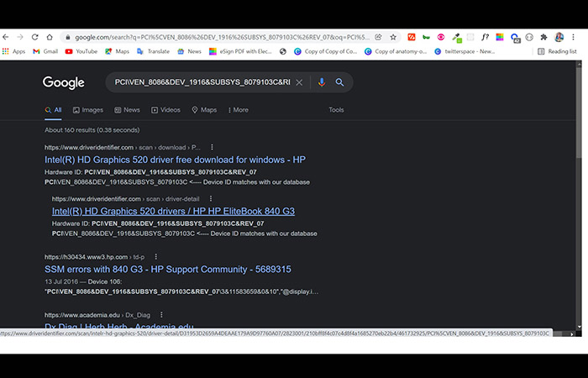
Task: Open the Chrome three-dot menu
Action: click(x=573, y=37)
